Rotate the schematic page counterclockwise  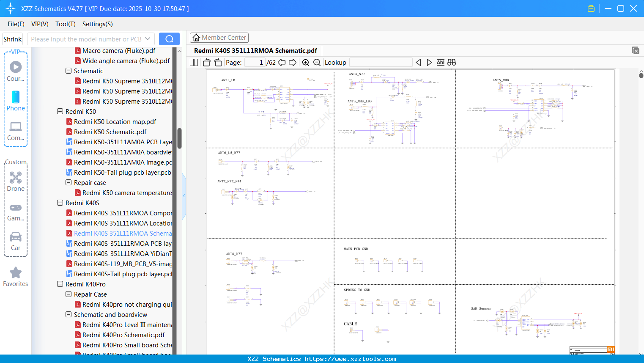click(206, 62)
